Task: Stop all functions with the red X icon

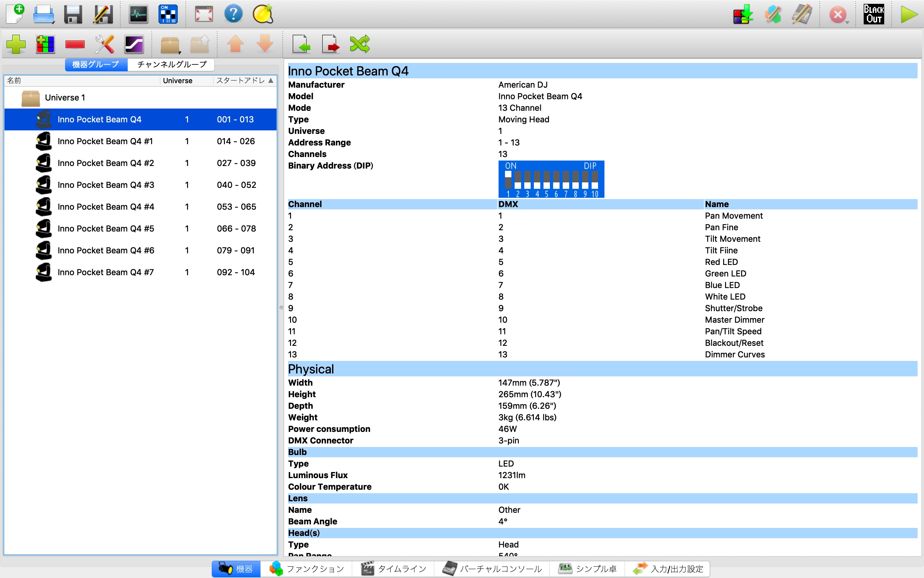Action: 838,14
